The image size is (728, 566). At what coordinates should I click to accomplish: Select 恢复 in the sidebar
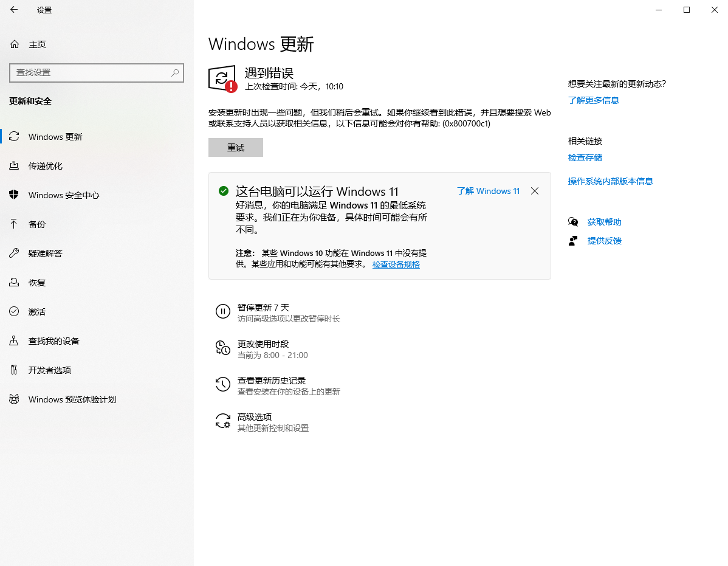click(36, 282)
